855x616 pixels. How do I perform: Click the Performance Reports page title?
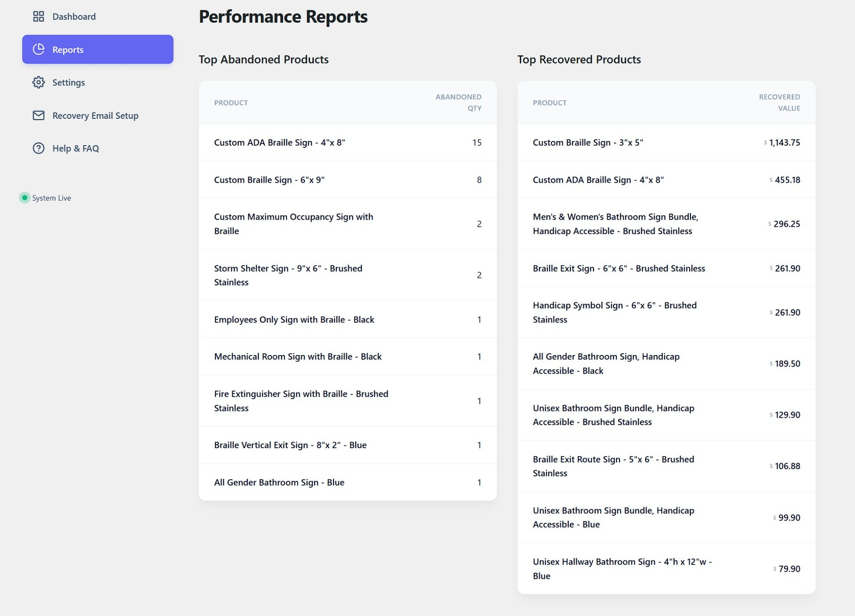click(x=283, y=17)
